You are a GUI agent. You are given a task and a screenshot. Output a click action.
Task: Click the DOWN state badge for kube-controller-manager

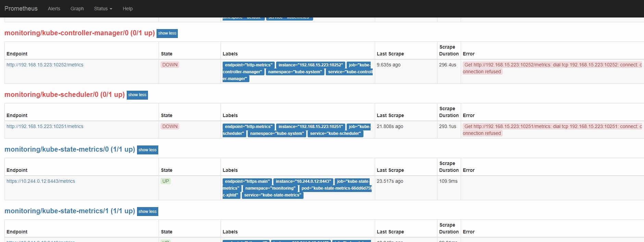click(x=170, y=65)
